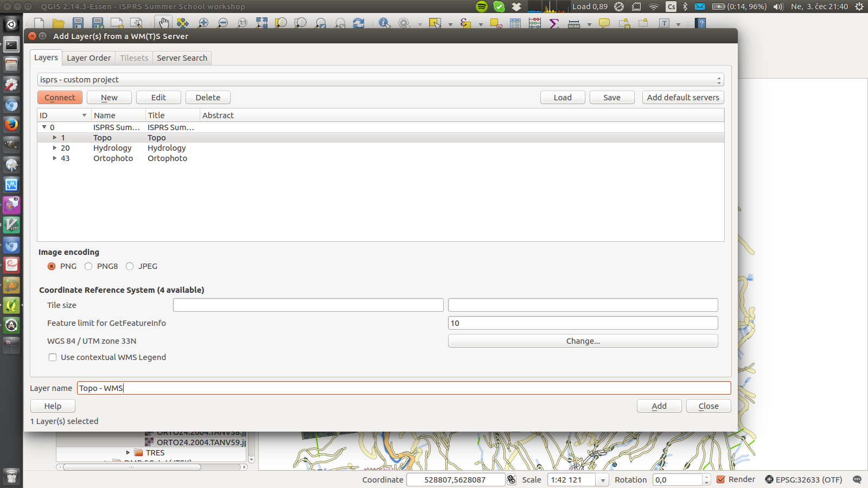Click the Help book icon in toolbar

tap(701, 23)
